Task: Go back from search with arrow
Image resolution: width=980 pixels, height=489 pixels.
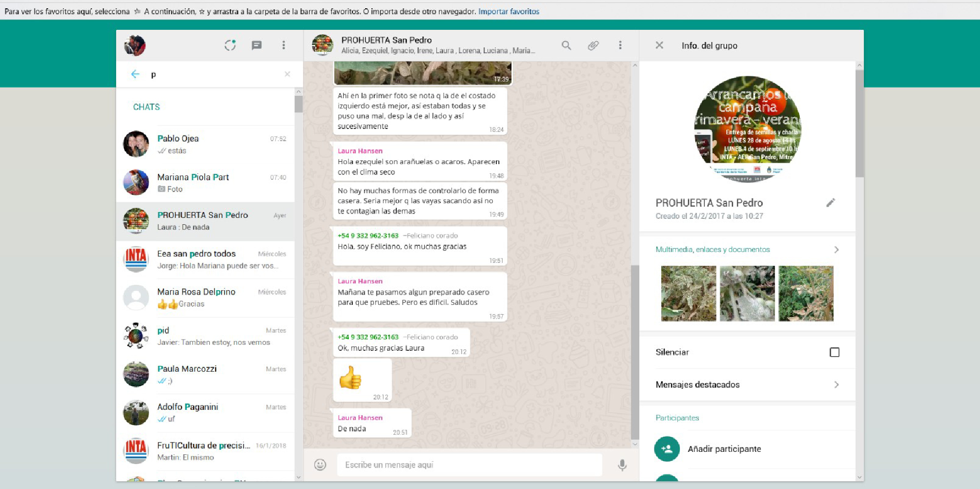Action: (135, 74)
